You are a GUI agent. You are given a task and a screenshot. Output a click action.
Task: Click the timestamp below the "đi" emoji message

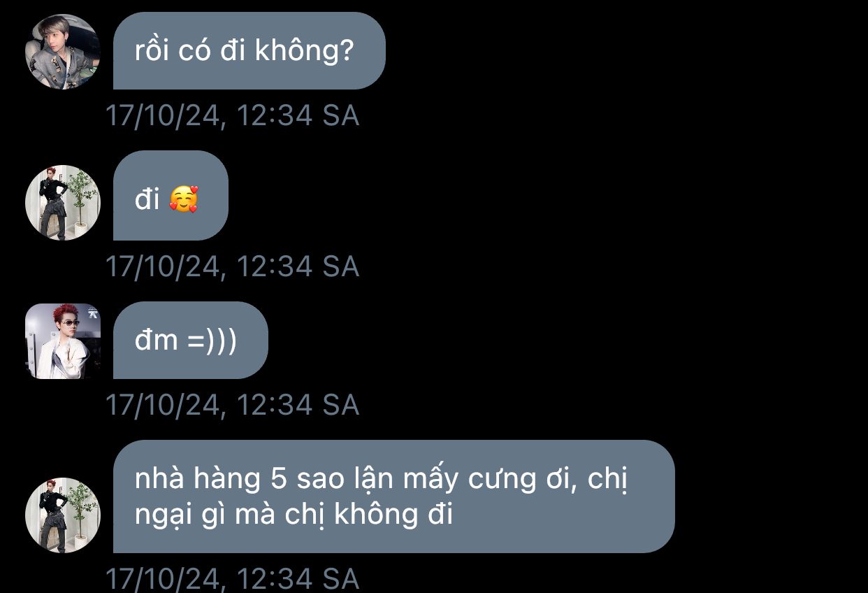coord(232,266)
